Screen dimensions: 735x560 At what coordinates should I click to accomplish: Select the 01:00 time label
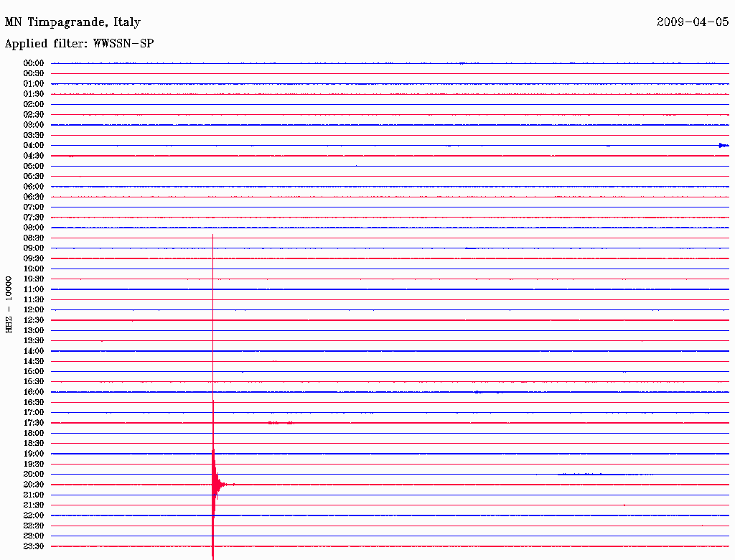coord(34,83)
